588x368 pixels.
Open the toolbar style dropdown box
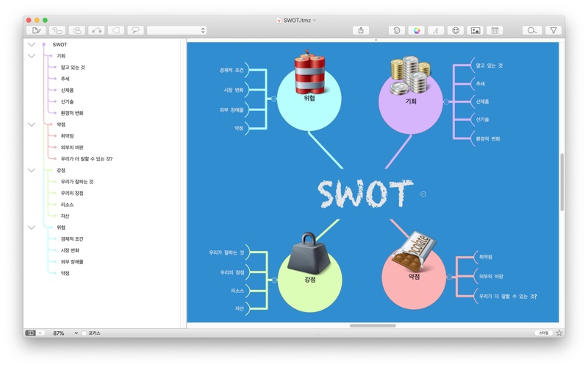click(176, 30)
